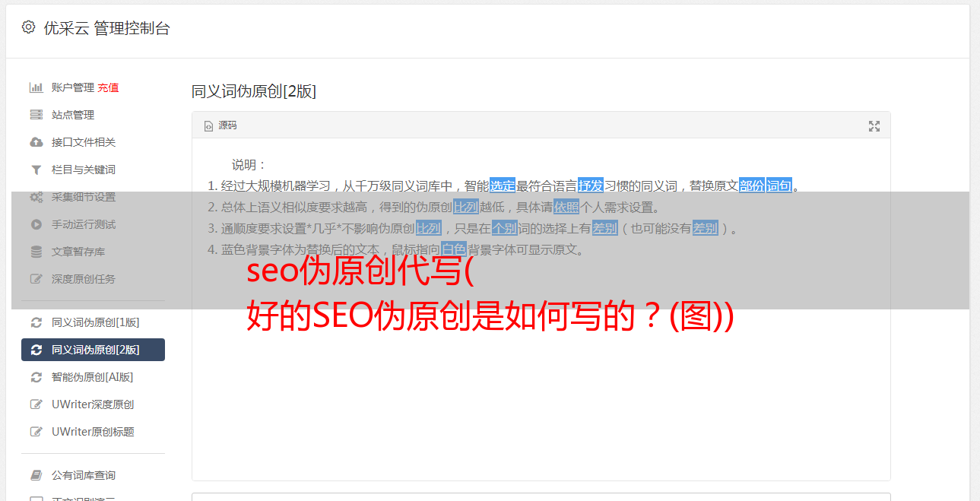Click the filter funnel icon for 栏目与关键词
The width and height of the screenshot is (980, 501).
tap(36, 170)
